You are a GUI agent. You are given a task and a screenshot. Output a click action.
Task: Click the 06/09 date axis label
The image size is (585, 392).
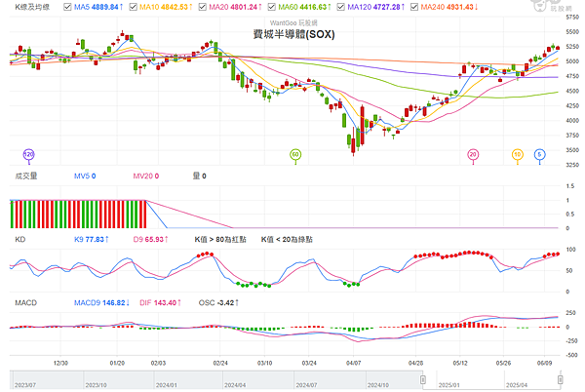coord(544,363)
